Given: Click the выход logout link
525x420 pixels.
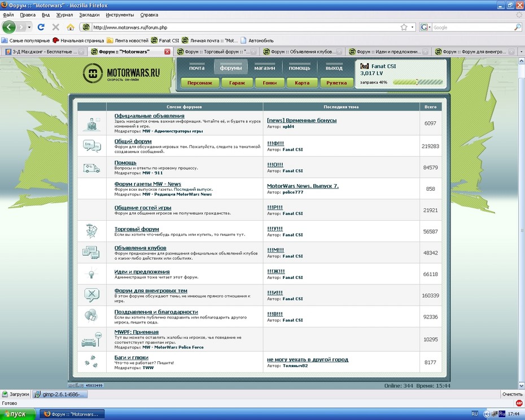Looking at the screenshot, I should (334, 67).
